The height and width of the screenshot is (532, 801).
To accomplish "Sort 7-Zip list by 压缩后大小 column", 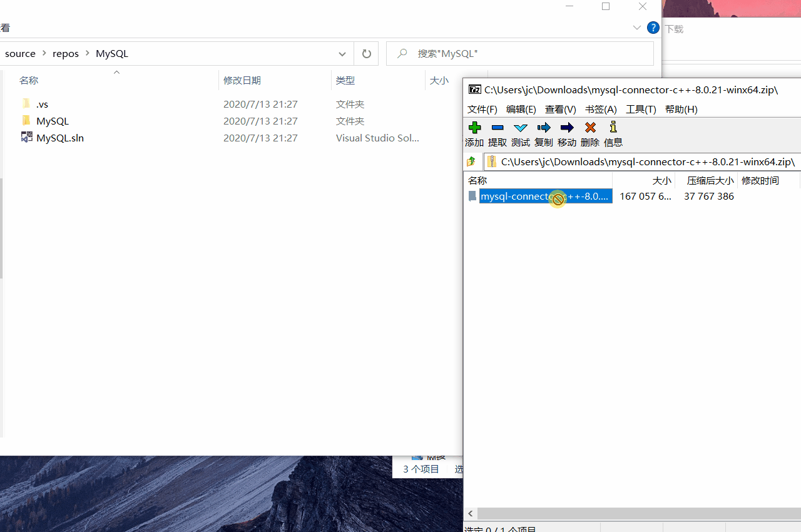I will [710, 180].
